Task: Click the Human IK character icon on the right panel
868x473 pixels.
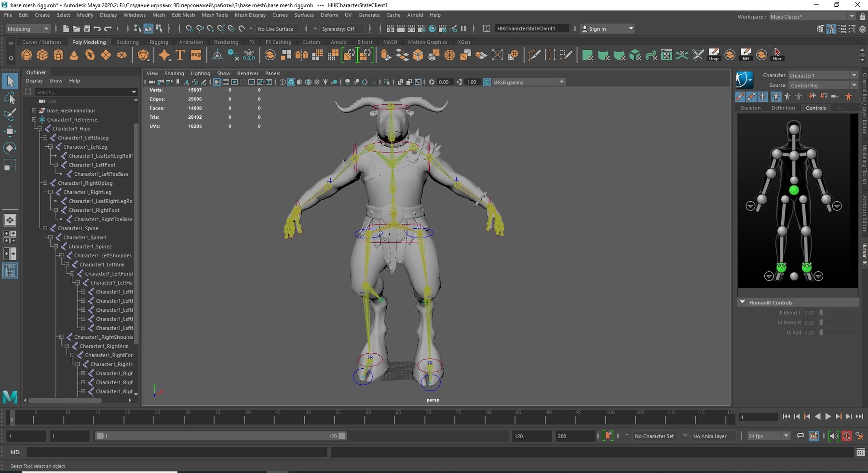Action: 744,80
